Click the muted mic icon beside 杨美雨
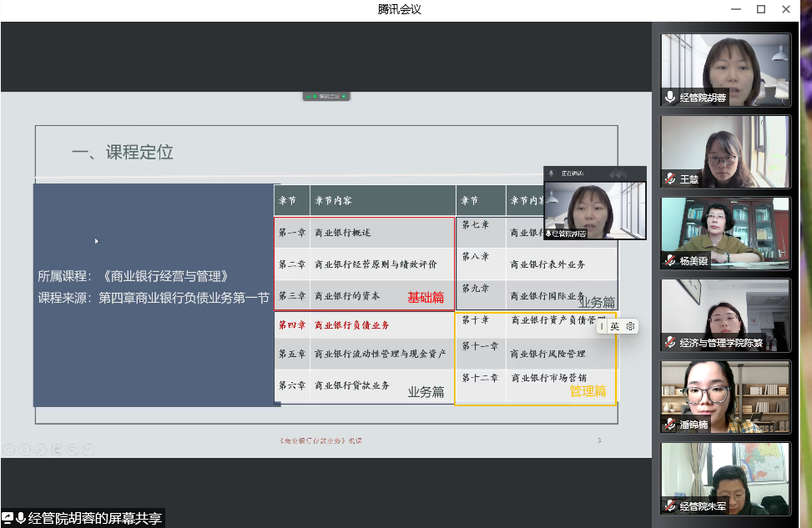 pos(669,260)
